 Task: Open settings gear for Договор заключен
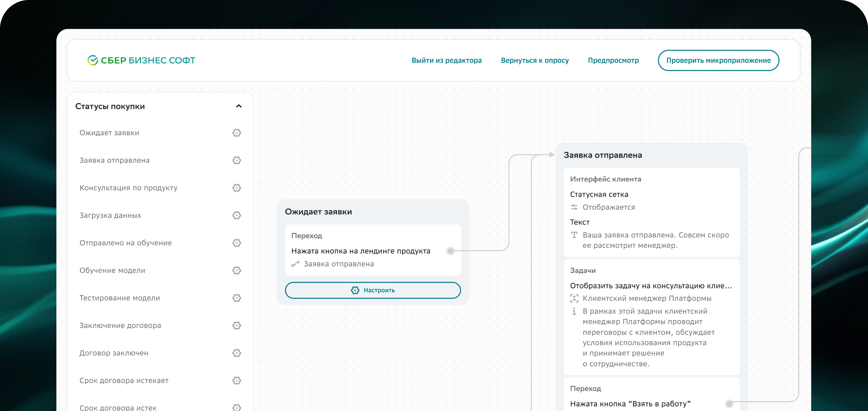click(x=237, y=353)
